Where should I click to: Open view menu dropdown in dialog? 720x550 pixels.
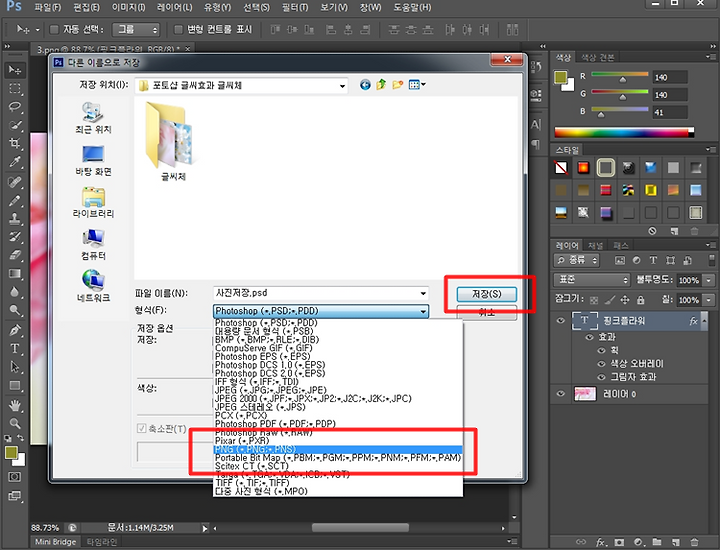(x=417, y=84)
